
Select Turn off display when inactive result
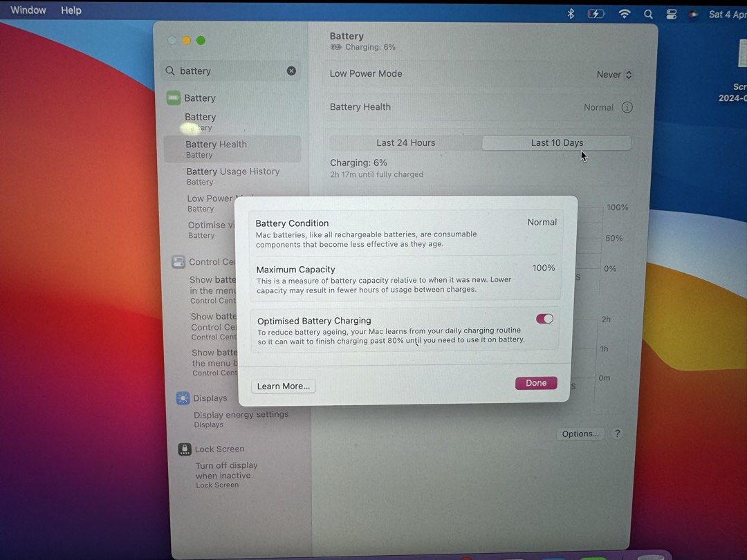(227, 475)
